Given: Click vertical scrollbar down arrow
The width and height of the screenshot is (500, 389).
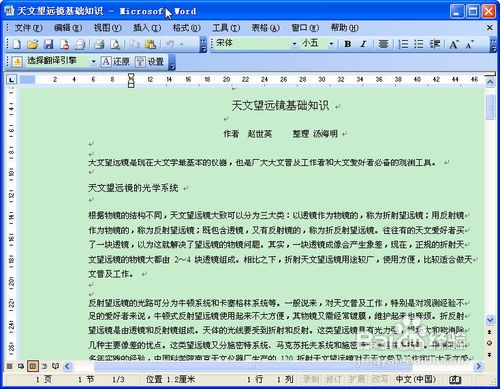Looking at the screenshot, I should (x=490, y=320).
